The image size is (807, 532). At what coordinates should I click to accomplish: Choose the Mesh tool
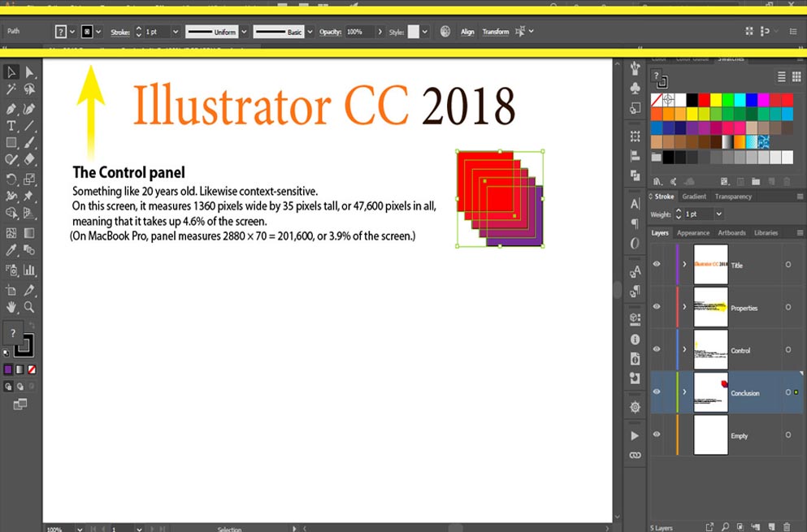click(x=11, y=233)
